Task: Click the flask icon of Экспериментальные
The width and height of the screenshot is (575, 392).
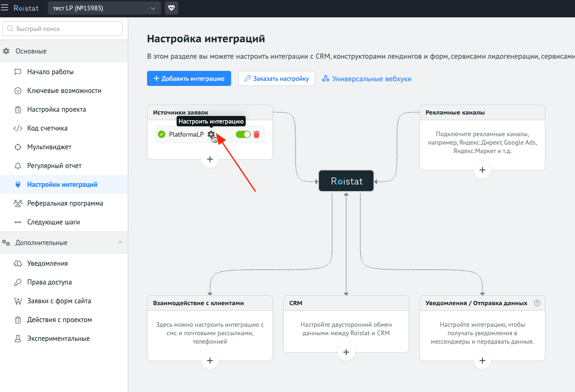Action: pyautogui.click(x=18, y=338)
